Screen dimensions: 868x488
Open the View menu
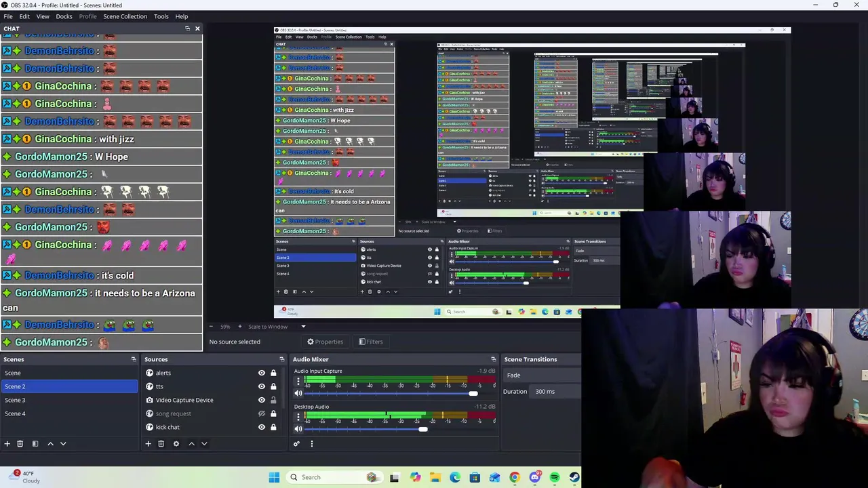click(x=43, y=16)
